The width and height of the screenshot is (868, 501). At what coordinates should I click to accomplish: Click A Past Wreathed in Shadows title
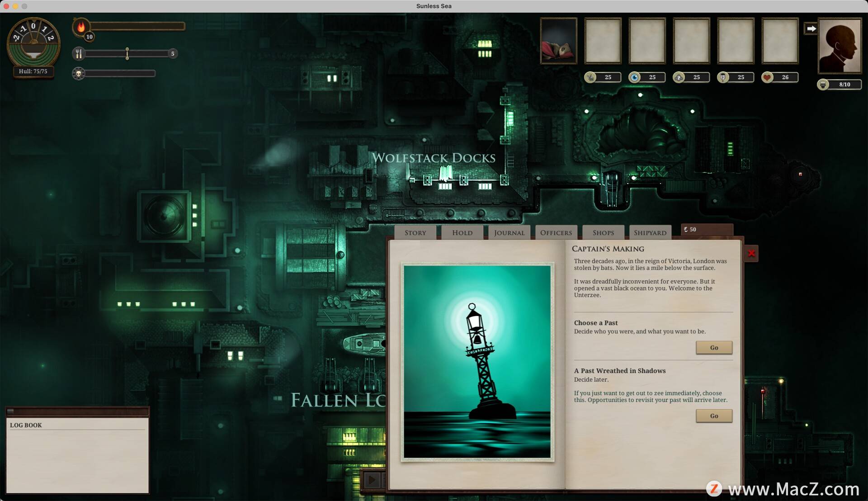(x=620, y=371)
